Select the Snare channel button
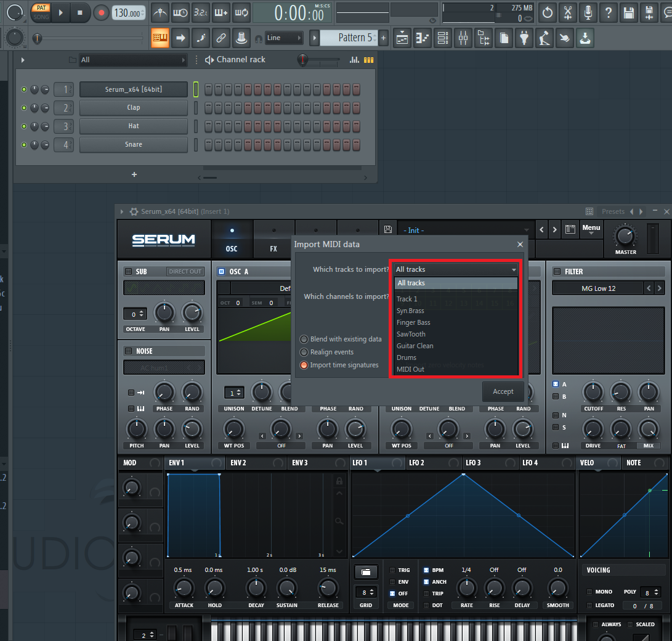The width and height of the screenshot is (672, 641). point(133,144)
